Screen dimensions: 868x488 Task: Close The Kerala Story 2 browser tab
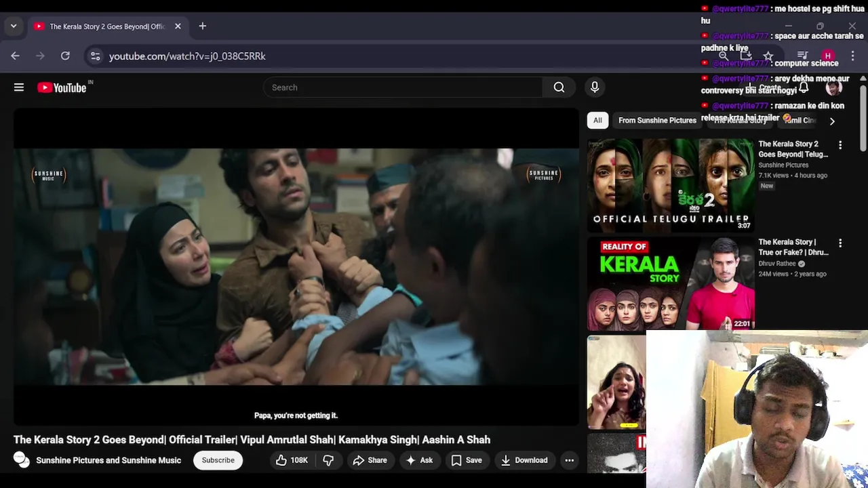pyautogui.click(x=178, y=26)
